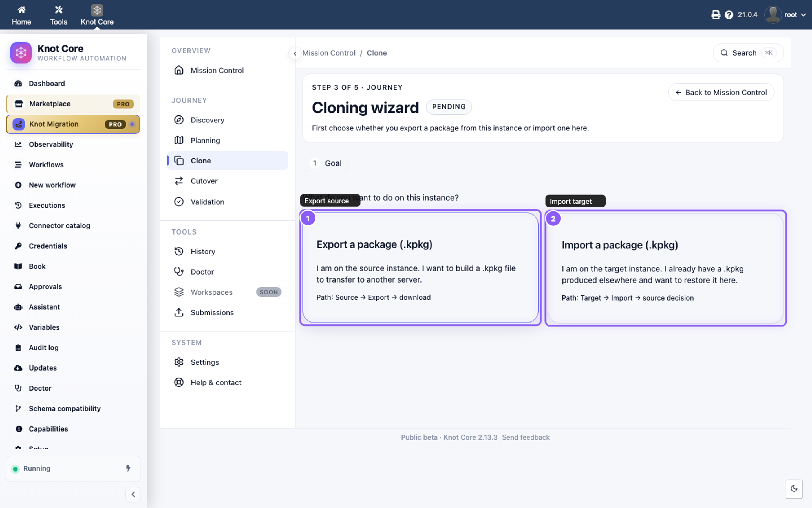Collapse the left sidebar with chevron
Viewport: 812px width, 508px height.
coord(133,494)
